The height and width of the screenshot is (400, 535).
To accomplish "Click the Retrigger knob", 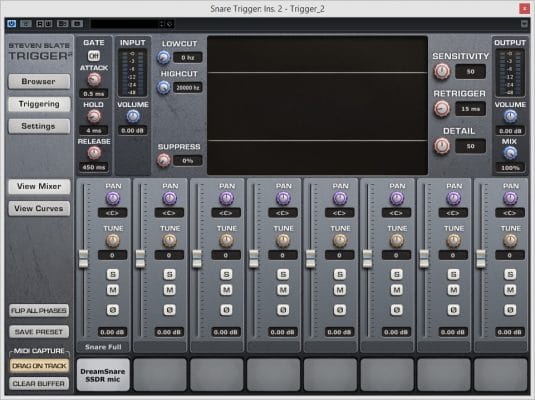I will [442, 109].
